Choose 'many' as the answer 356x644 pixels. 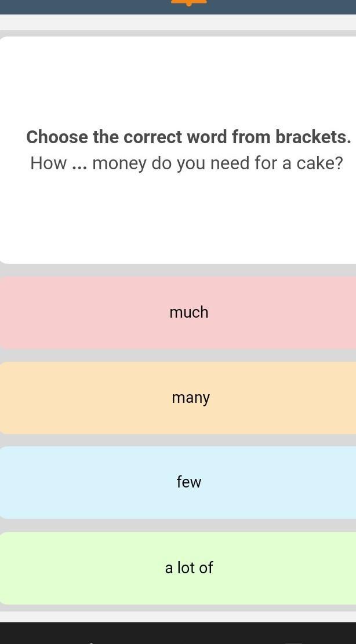pyautogui.click(x=191, y=398)
